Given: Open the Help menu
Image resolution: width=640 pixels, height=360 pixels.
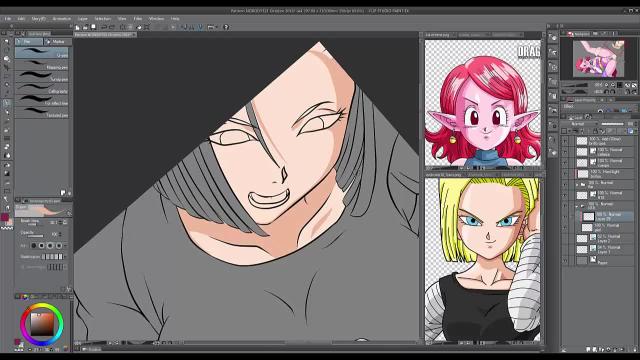Looking at the screenshot, I should (x=175, y=19).
